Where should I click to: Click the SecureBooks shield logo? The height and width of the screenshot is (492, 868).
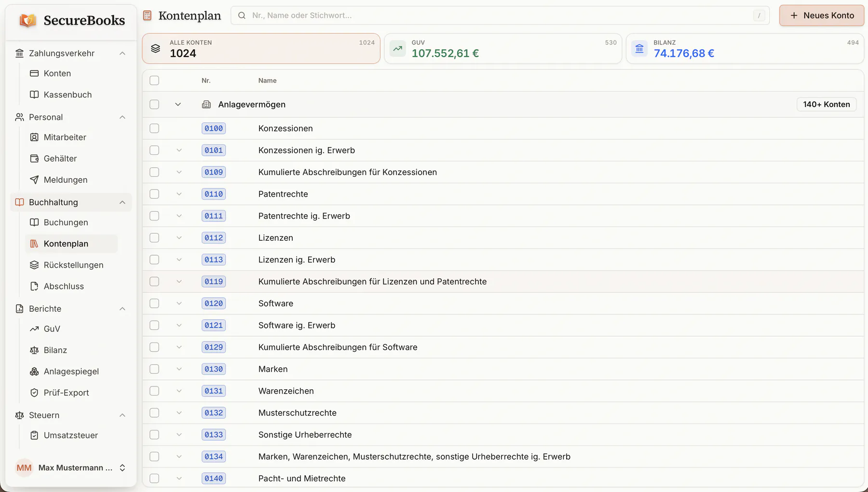click(27, 20)
